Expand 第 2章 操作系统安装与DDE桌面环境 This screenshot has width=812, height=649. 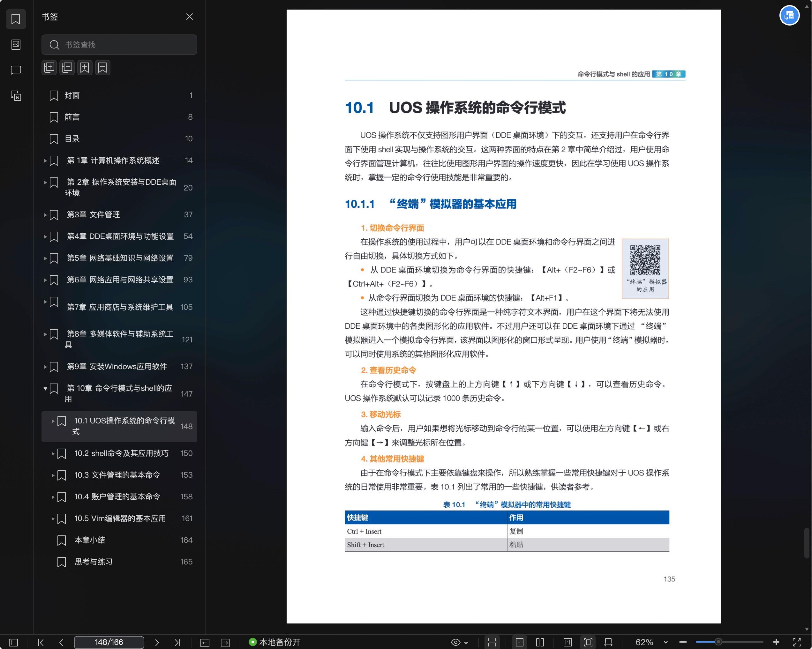(x=45, y=183)
